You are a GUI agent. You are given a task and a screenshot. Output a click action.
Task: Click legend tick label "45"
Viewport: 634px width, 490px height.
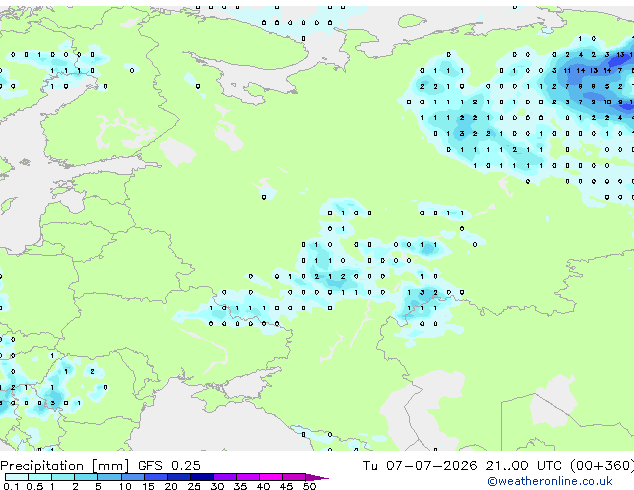[x=286, y=486]
